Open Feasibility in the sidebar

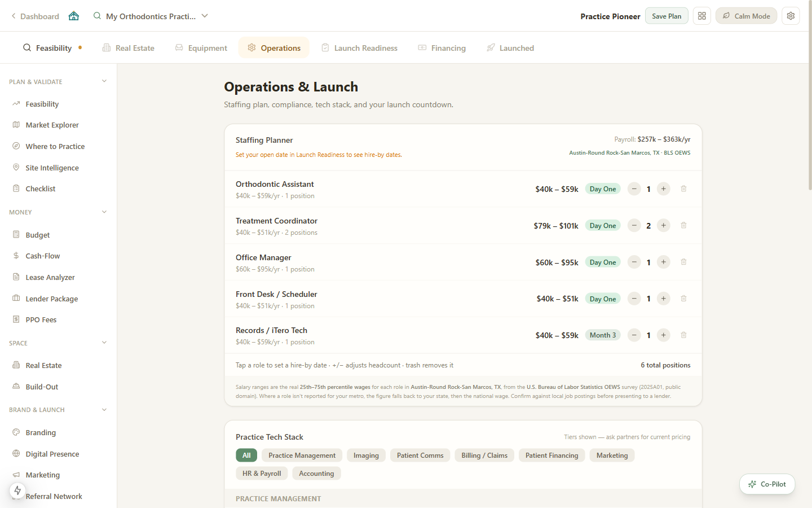(x=58, y=104)
